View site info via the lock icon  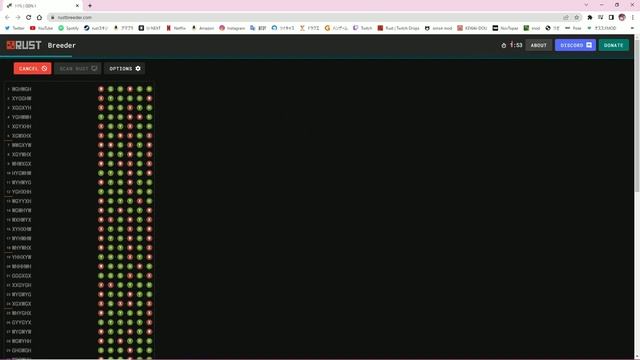point(53,18)
